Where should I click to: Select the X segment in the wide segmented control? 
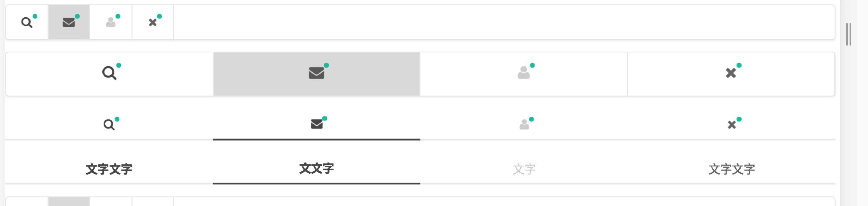(731, 73)
